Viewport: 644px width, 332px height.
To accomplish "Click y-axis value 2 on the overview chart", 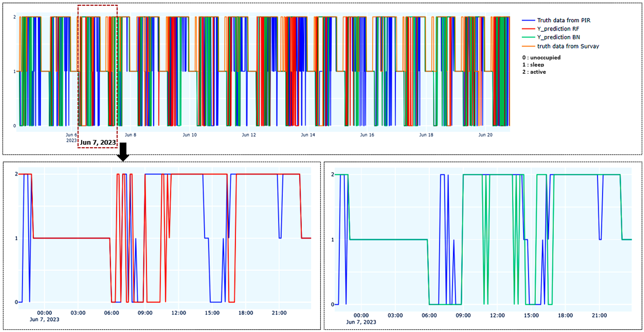I will click(15, 17).
